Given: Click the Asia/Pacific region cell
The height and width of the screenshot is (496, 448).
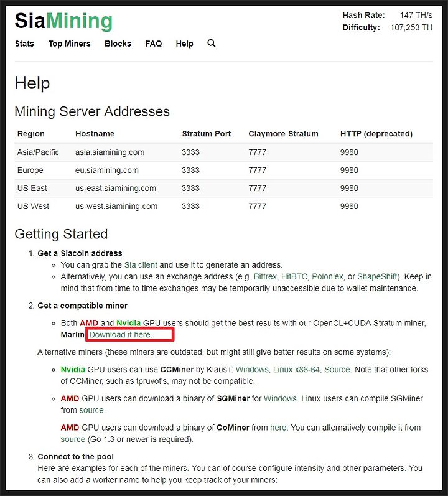Looking at the screenshot, I should tap(38, 152).
